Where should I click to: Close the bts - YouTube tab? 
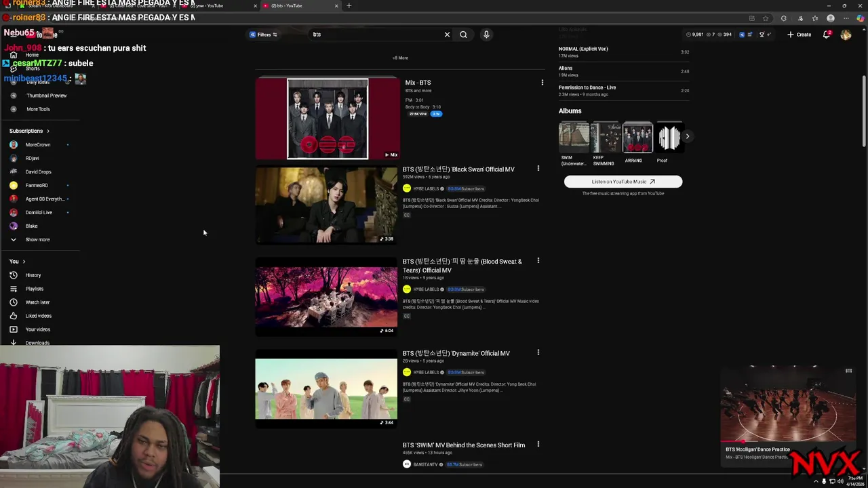point(336,5)
